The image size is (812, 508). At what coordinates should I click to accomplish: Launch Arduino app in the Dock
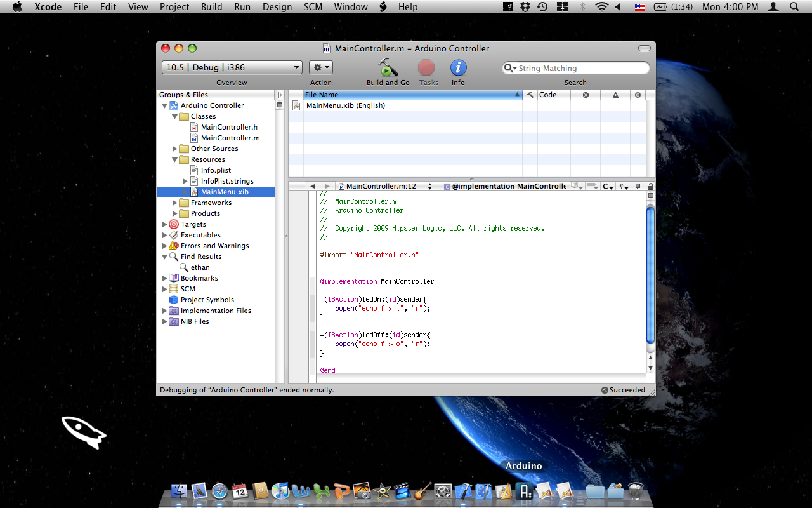pyautogui.click(x=524, y=491)
